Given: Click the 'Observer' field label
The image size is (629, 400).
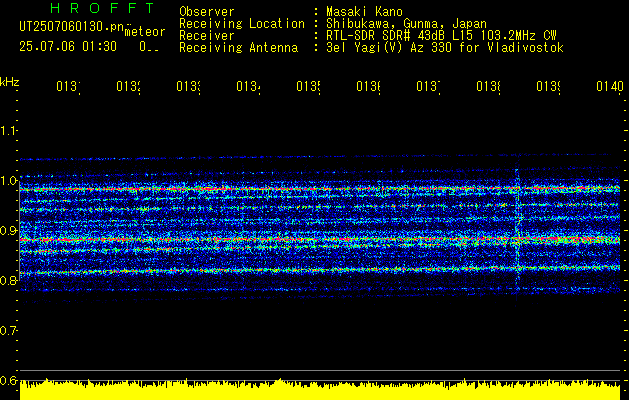Looking at the screenshot, I should click(207, 11).
